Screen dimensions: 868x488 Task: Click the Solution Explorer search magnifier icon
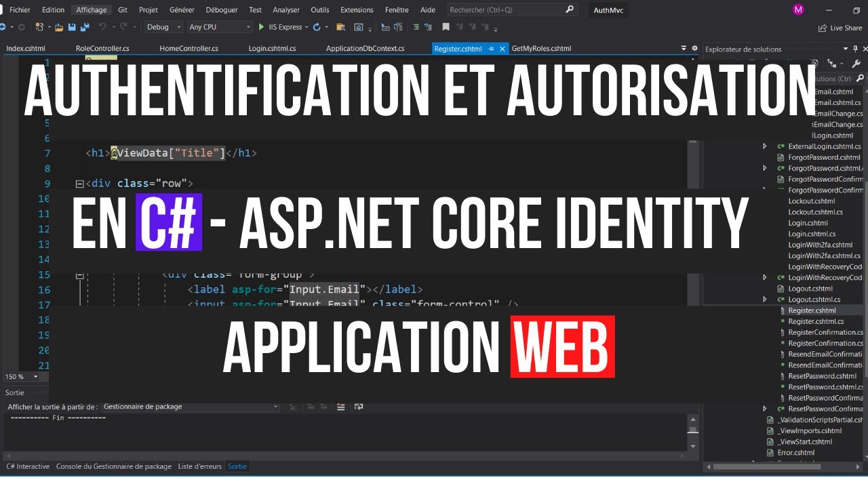859,78
